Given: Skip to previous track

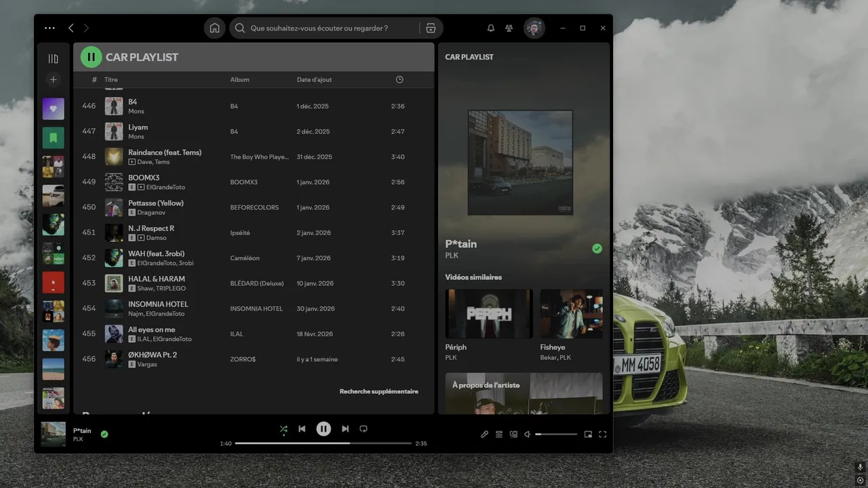Looking at the screenshot, I should coord(302,429).
